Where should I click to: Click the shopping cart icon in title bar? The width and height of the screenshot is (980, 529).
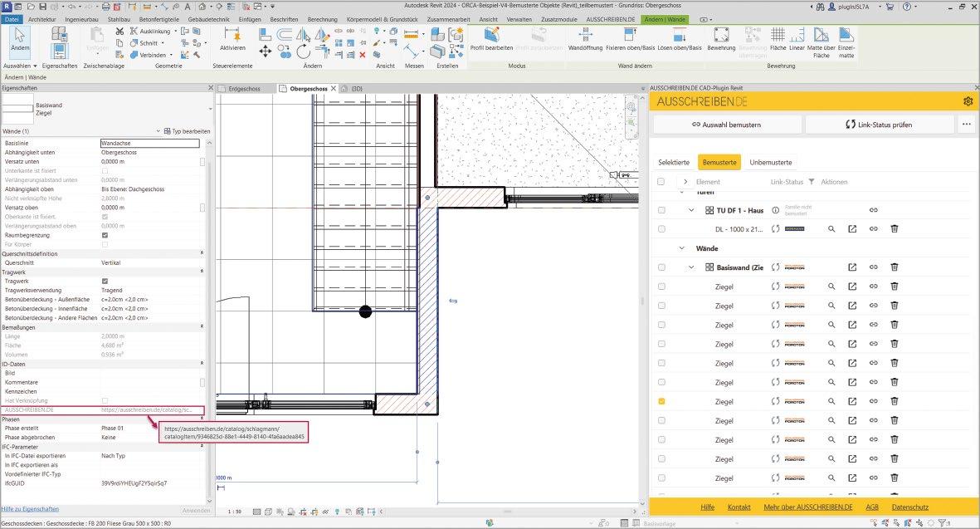click(890, 7)
